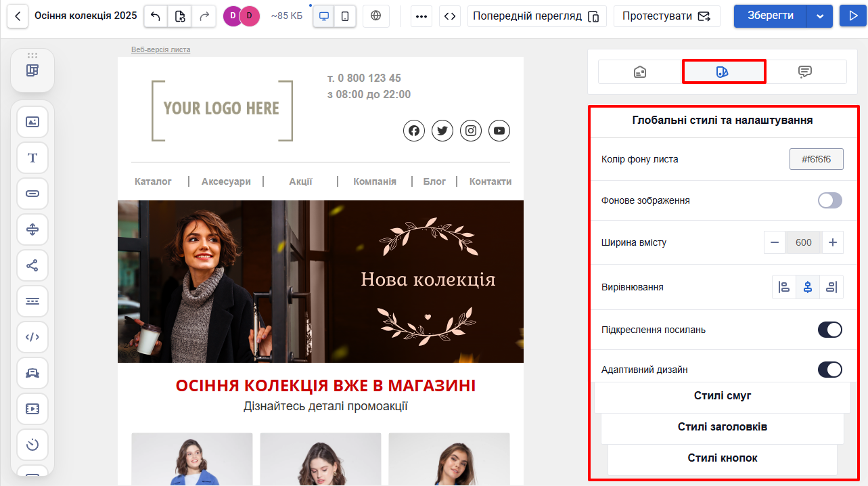Click the pink D user avatar

click(250, 16)
